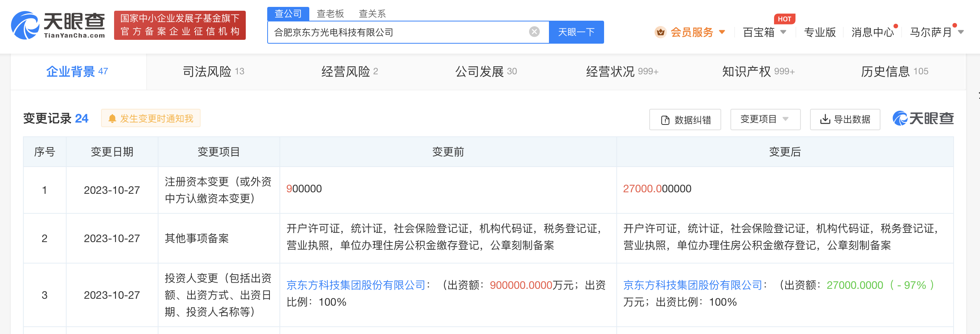Screen dimensions: 980x334
Task: Click the 27000.000000 value in row 1
Action: (x=657, y=189)
